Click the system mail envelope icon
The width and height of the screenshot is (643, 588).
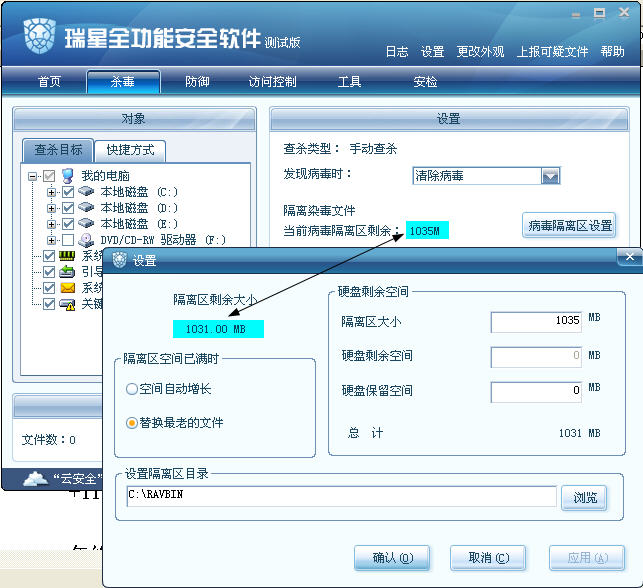pyautogui.click(x=67, y=287)
